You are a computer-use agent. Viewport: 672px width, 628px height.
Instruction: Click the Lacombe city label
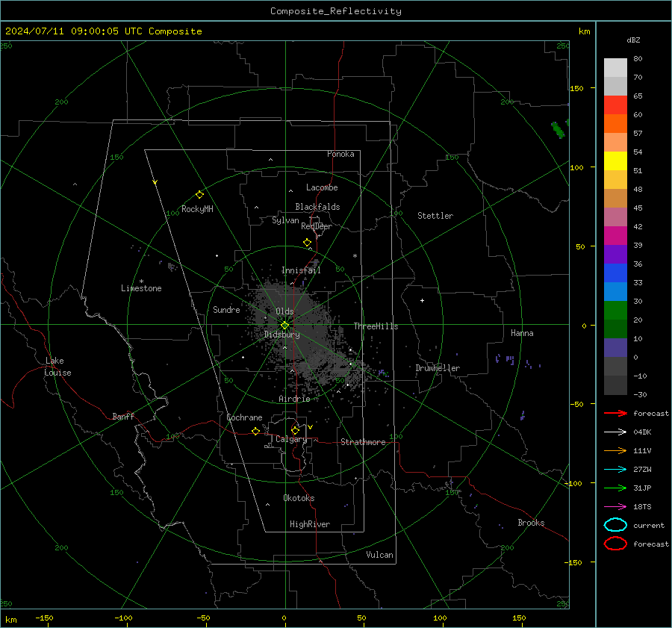(322, 187)
